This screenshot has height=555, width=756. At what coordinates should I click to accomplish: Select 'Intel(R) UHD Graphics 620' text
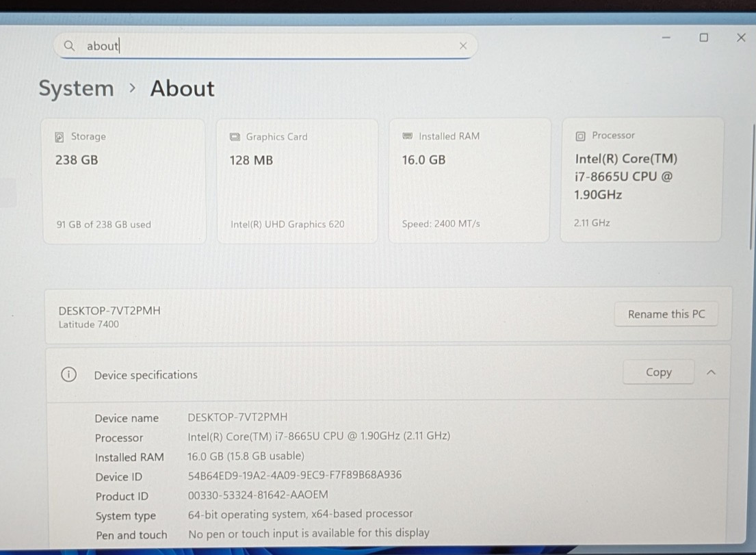pyautogui.click(x=287, y=224)
